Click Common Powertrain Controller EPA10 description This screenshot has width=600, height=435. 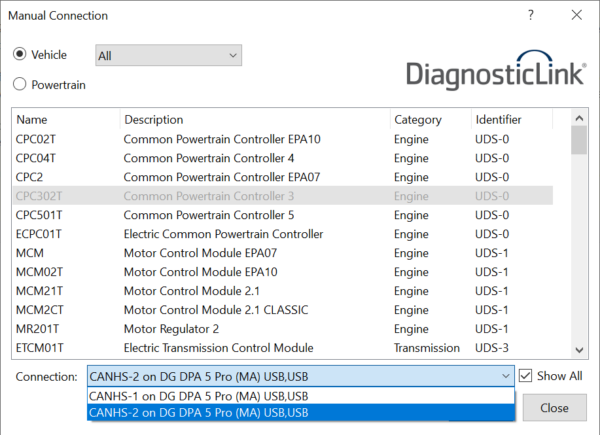pos(222,139)
